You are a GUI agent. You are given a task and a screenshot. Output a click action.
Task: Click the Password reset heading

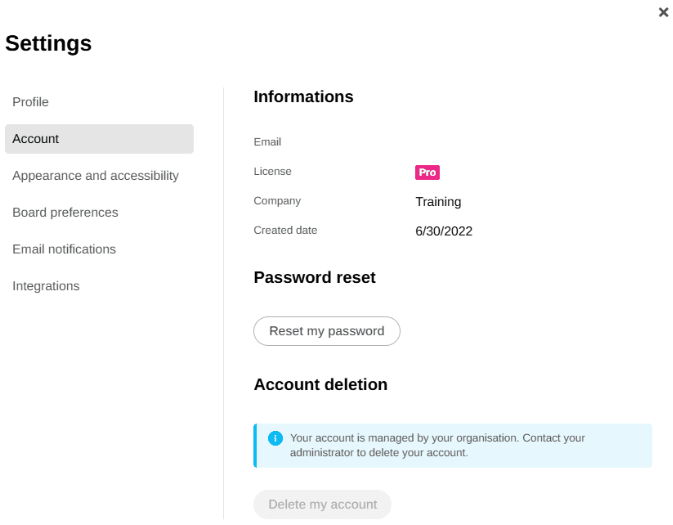click(x=314, y=278)
